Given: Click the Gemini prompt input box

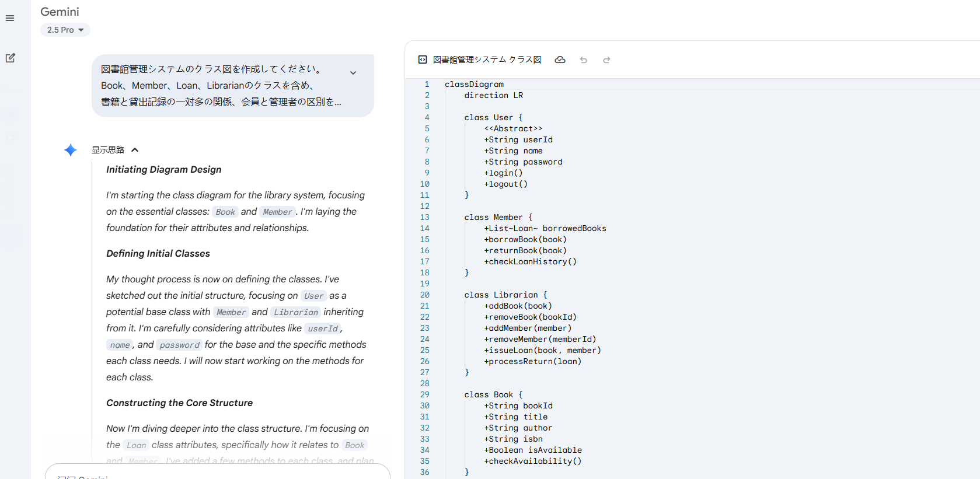Looking at the screenshot, I should tap(218, 471).
